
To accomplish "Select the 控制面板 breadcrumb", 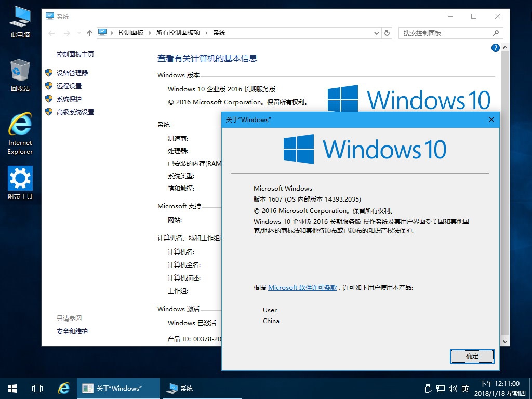I will [x=130, y=33].
